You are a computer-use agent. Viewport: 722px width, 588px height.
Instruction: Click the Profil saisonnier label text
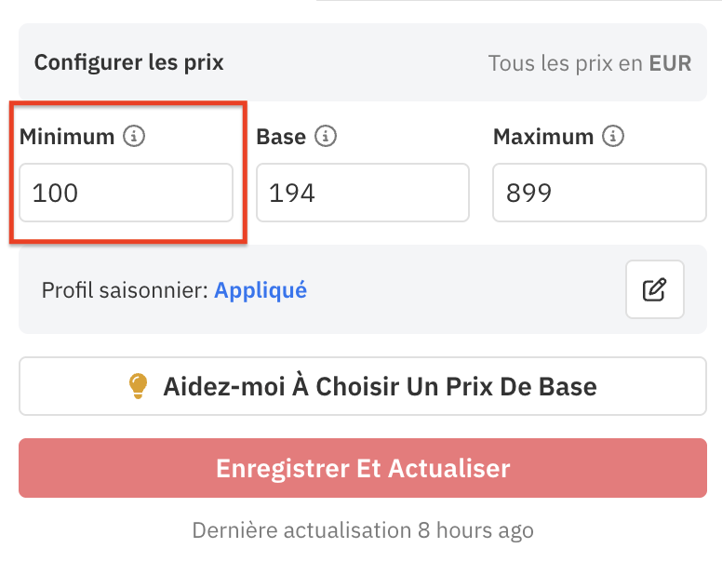pyautogui.click(x=125, y=290)
